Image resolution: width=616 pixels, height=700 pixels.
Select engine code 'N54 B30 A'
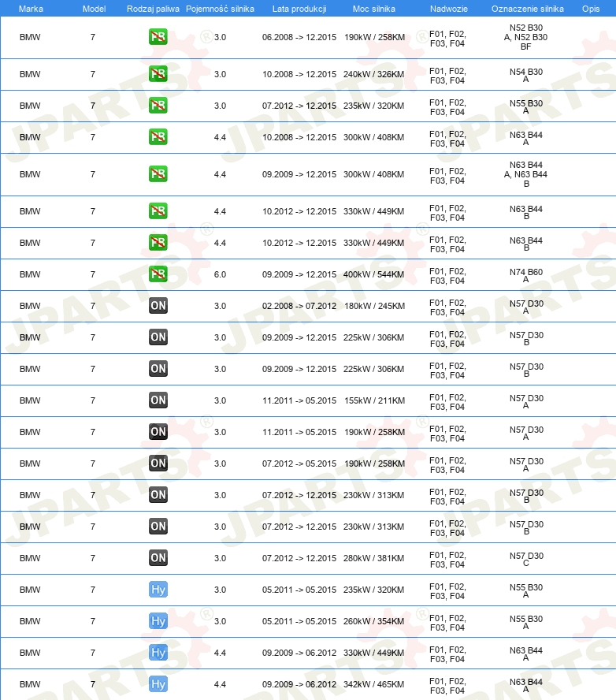pos(526,75)
